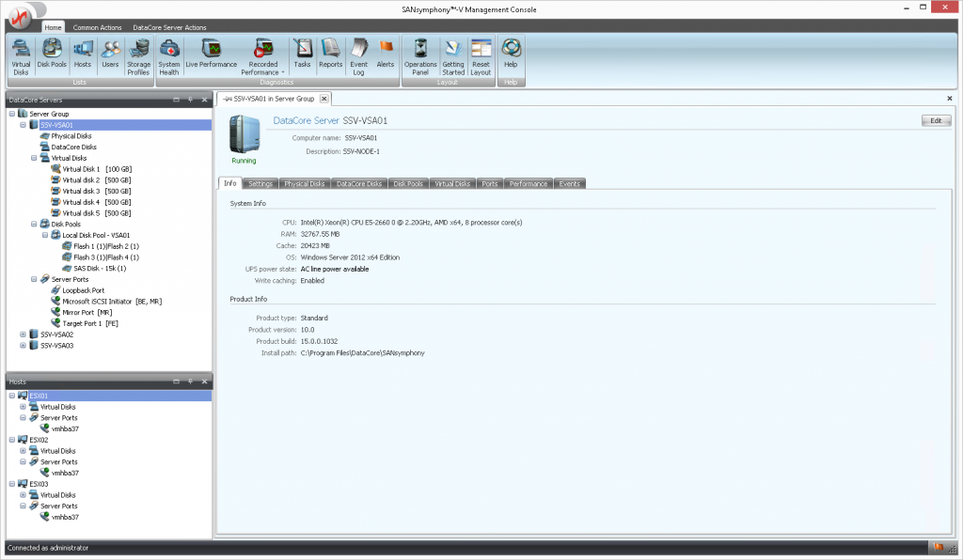This screenshot has height=560, width=963.
Task: Collapse the ESX01 host node
Action: tap(12, 396)
